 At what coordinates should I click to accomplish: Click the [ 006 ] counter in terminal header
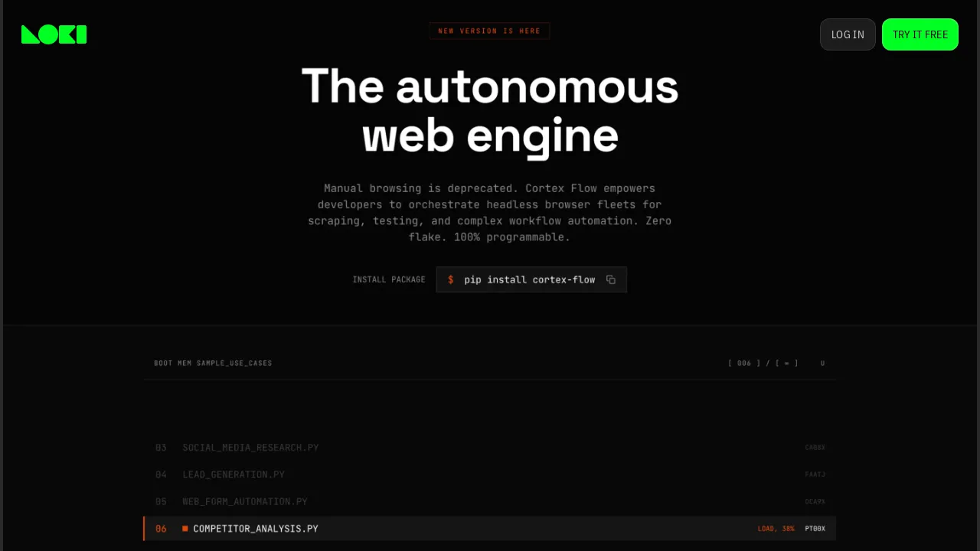coord(744,364)
